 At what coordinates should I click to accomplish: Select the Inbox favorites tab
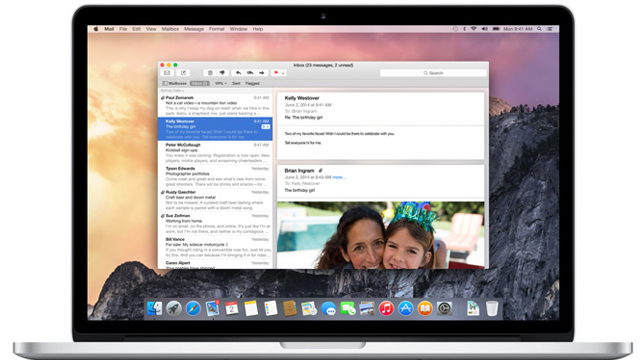200,83
